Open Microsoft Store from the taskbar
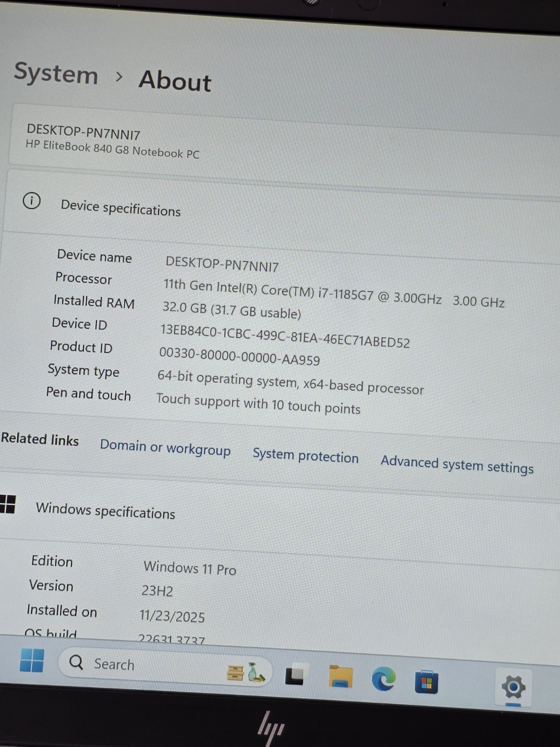Image resolution: width=560 pixels, height=747 pixels. (x=427, y=682)
